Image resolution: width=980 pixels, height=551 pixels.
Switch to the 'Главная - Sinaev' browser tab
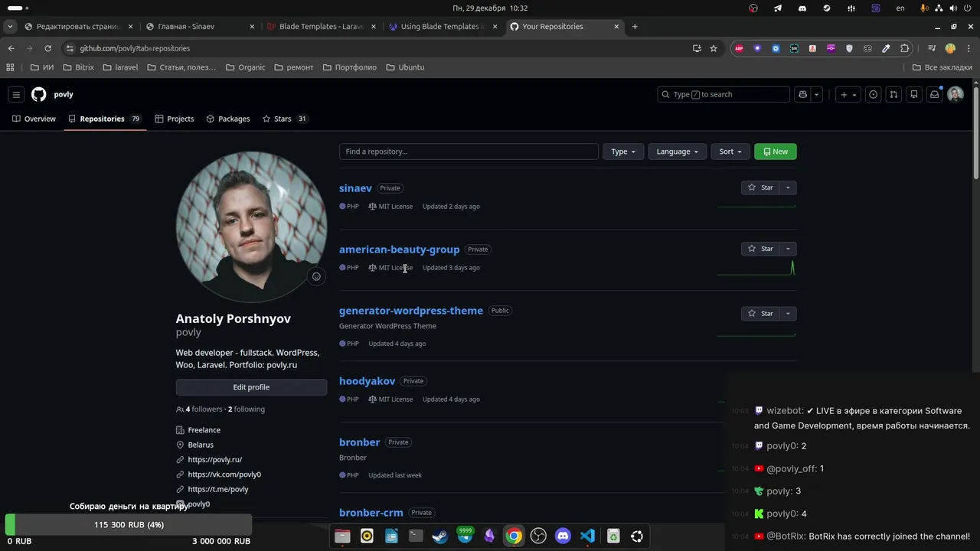tap(199, 26)
